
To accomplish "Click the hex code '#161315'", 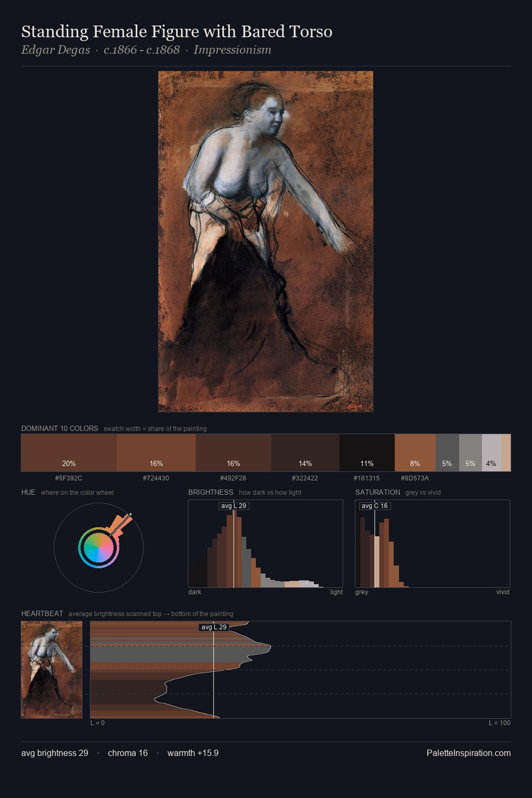I will (x=367, y=478).
